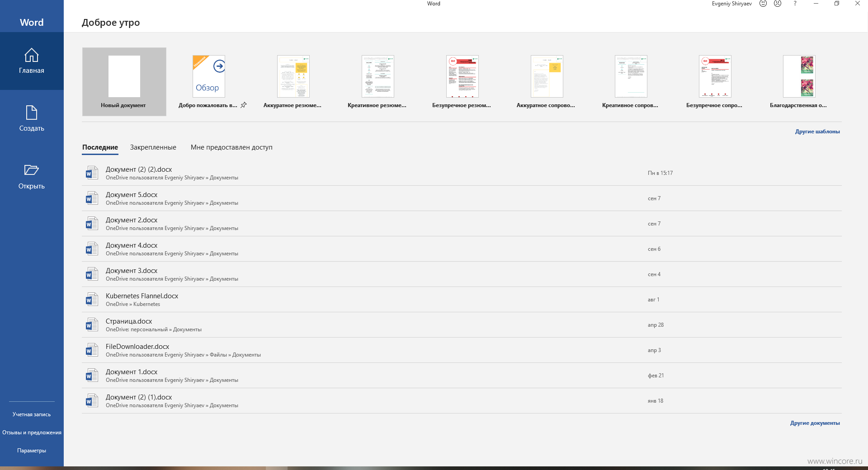Click the янв 18 date entry
Screen dimensions: 868x470
coord(656,401)
